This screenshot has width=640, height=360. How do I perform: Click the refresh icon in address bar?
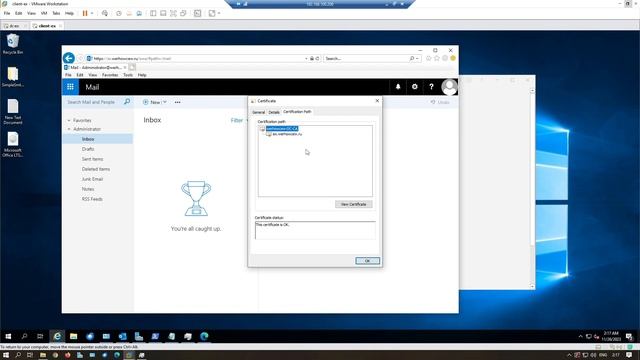tap(317, 58)
